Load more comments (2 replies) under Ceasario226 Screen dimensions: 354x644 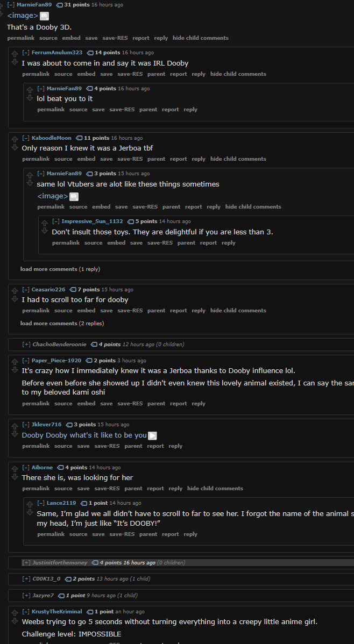tap(62, 323)
